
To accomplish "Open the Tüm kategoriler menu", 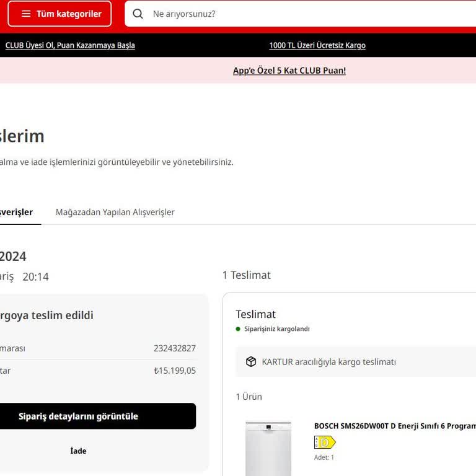I will (x=59, y=14).
